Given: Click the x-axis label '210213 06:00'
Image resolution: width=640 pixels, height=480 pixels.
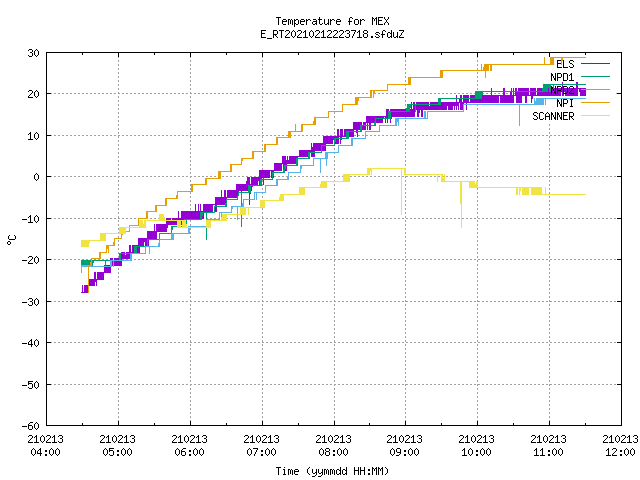Looking at the screenshot, I should pyautogui.click(x=189, y=446).
